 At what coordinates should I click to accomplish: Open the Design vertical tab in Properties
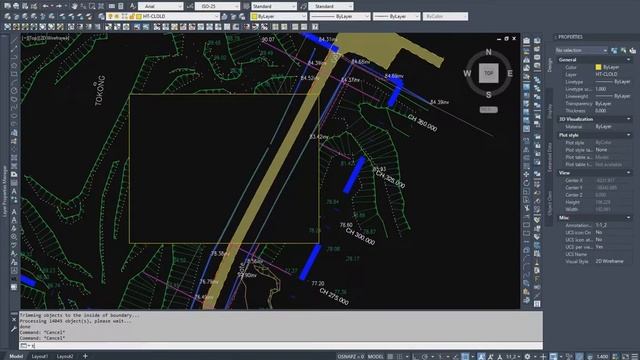550,65
